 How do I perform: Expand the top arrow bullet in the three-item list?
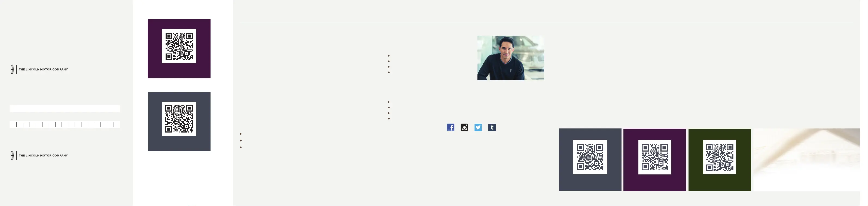point(241,134)
